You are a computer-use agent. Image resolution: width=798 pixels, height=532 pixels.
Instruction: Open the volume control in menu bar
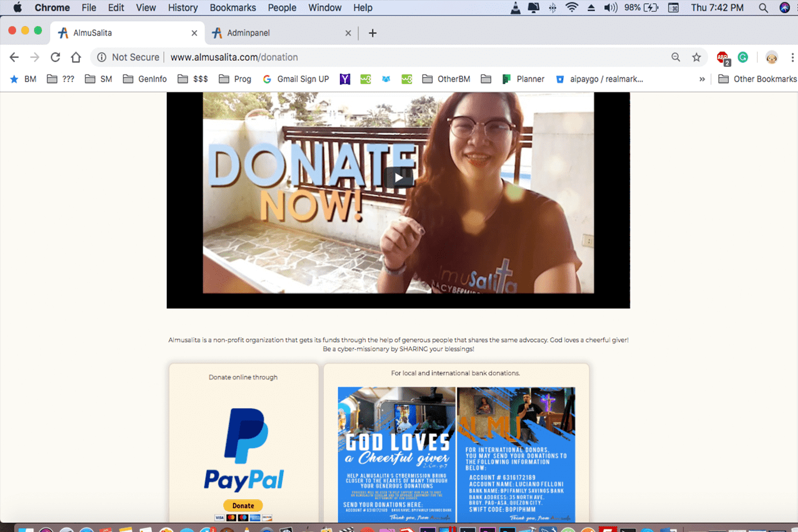[x=610, y=8]
